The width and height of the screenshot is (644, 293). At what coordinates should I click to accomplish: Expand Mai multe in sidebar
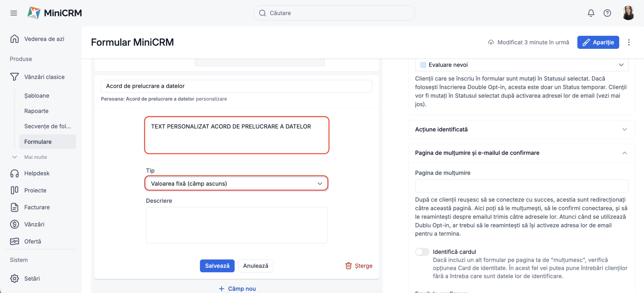point(35,157)
